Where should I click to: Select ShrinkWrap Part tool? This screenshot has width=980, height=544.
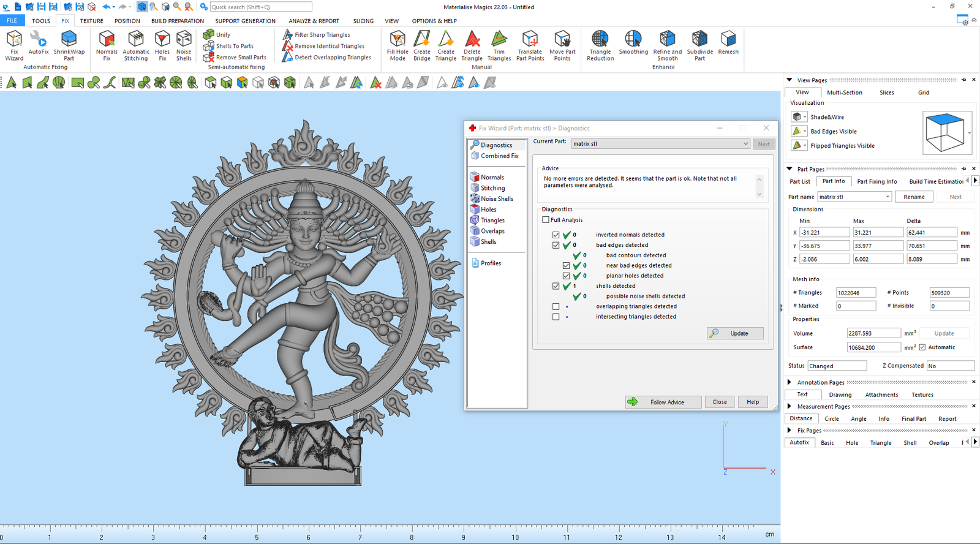(x=69, y=45)
